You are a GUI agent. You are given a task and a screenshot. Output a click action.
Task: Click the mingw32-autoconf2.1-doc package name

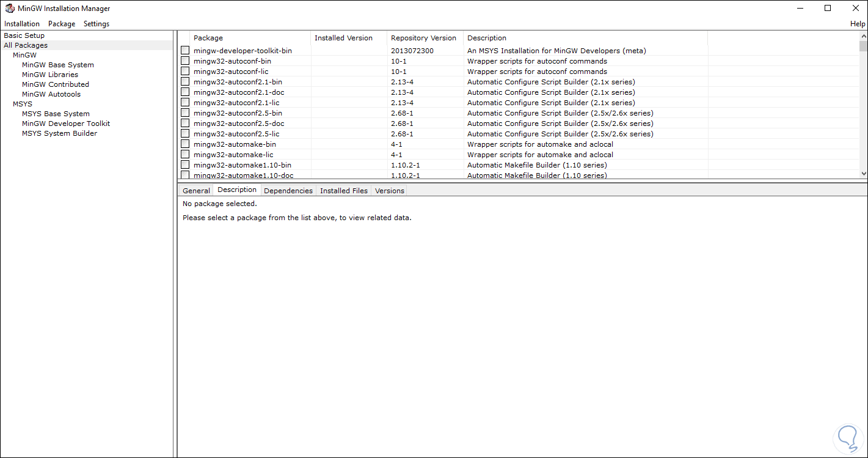pyautogui.click(x=239, y=92)
